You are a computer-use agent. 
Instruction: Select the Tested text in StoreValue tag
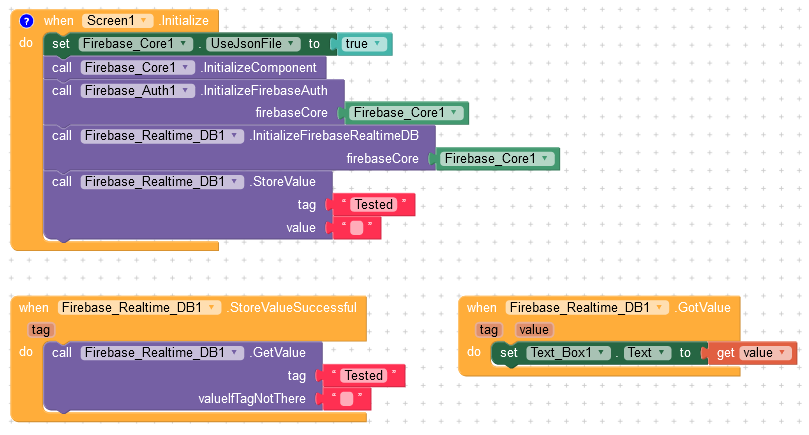(x=374, y=205)
